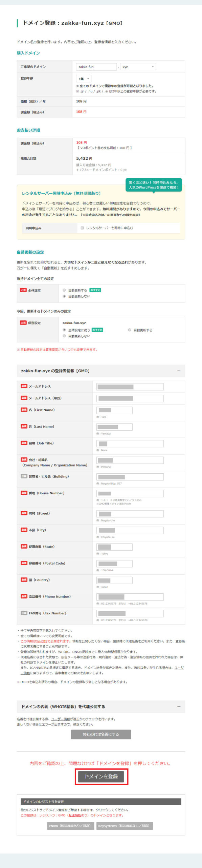Click the ドメインを登録 button
This screenshot has width=202, height=868.
(x=101, y=776)
